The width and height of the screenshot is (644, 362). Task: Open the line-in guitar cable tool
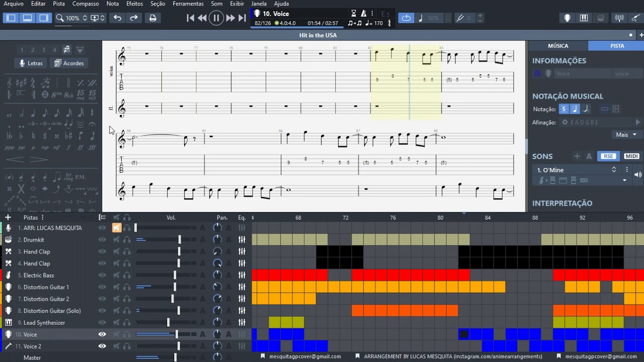(x=636, y=18)
